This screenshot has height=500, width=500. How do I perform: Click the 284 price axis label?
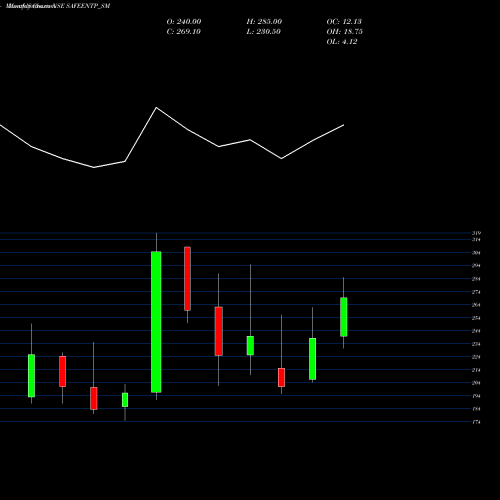pyautogui.click(x=476, y=279)
